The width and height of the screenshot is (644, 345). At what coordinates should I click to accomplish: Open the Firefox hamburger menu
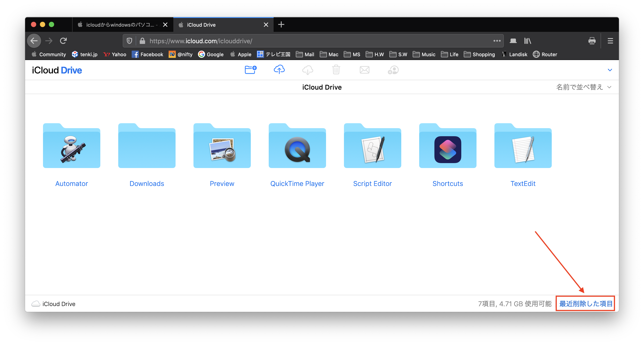[x=610, y=41]
